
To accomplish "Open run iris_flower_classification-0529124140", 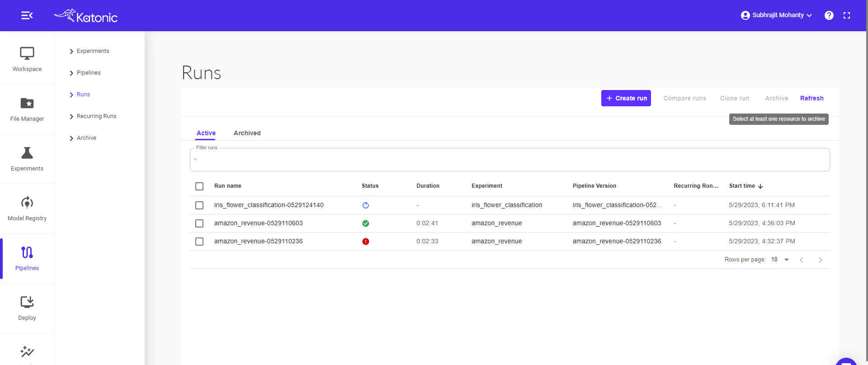I will pos(269,205).
